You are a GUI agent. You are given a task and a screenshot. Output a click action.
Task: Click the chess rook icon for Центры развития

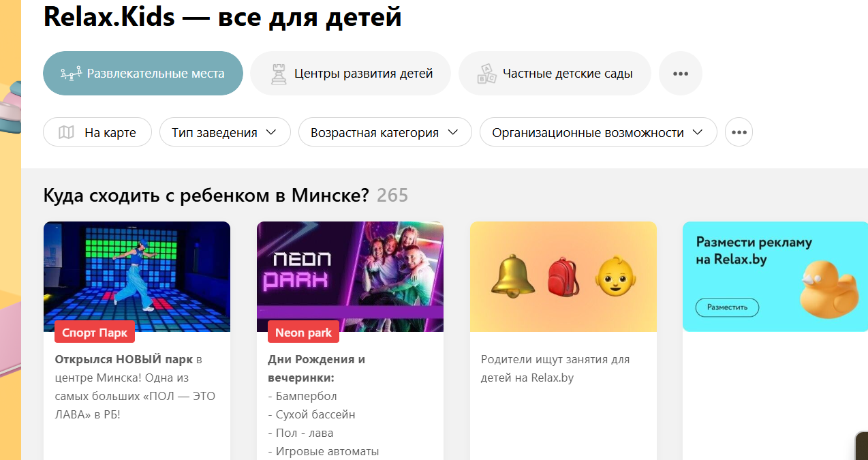(279, 74)
